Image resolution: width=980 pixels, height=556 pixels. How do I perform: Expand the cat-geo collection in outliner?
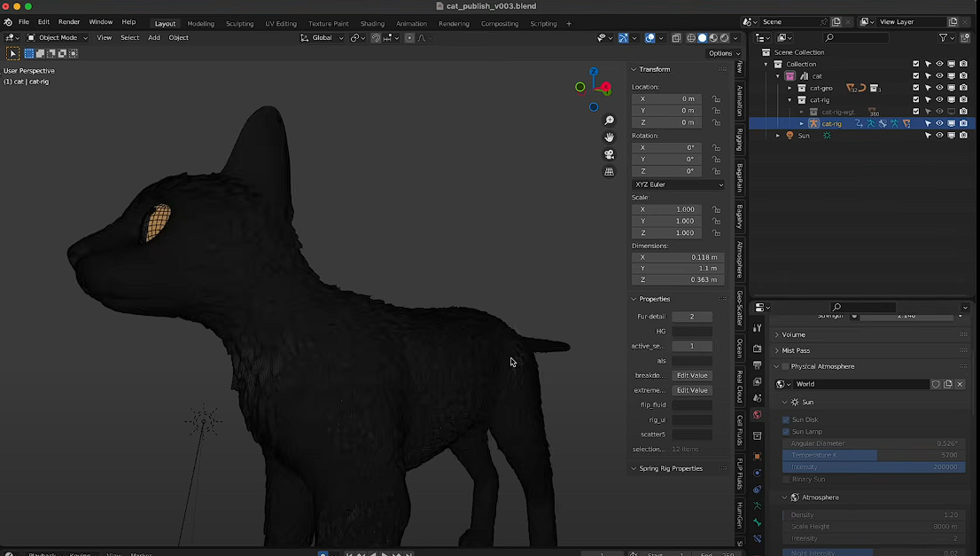(789, 88)
